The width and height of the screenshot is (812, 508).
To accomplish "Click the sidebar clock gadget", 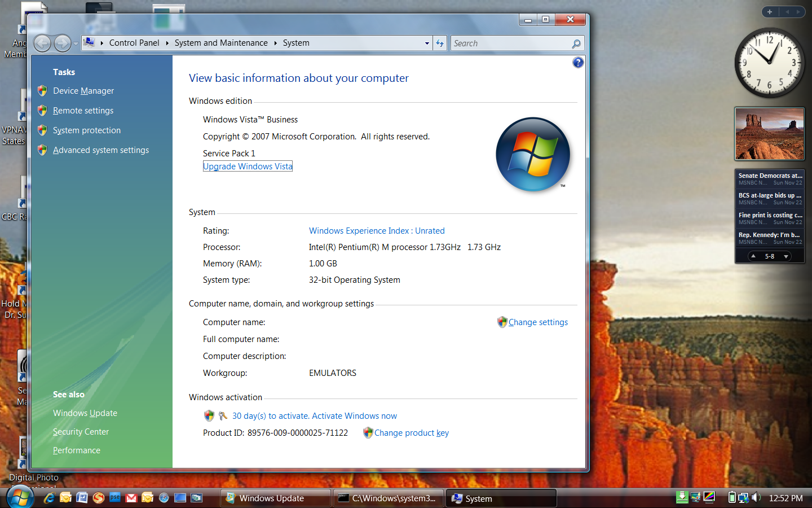I will [x=769, y=63].
